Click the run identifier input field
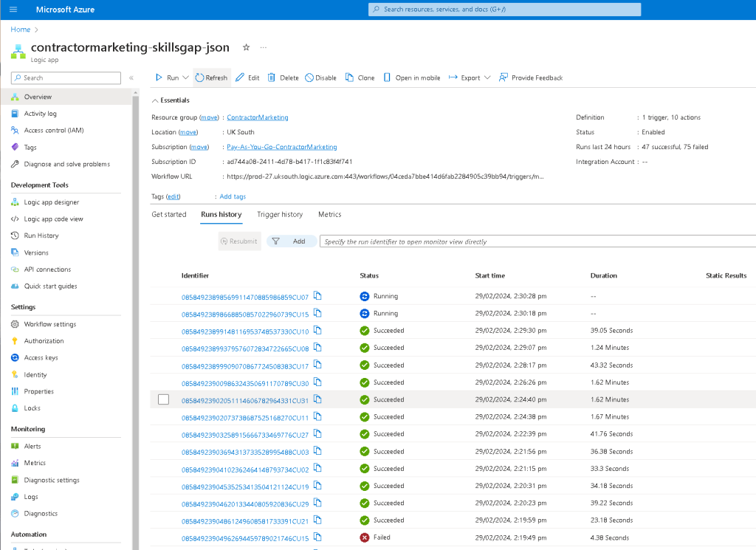This screenshot has width=756, height=550. 537,241
